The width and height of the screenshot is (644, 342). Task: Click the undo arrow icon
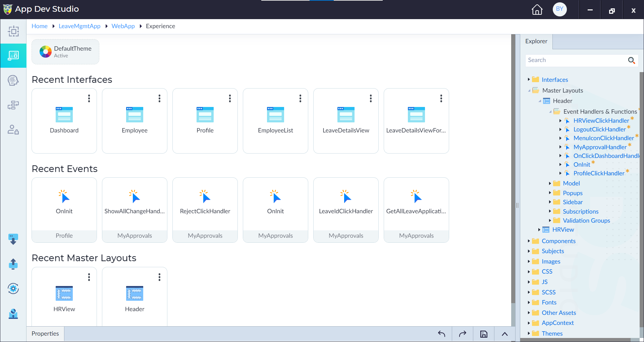tap(441, 334)
